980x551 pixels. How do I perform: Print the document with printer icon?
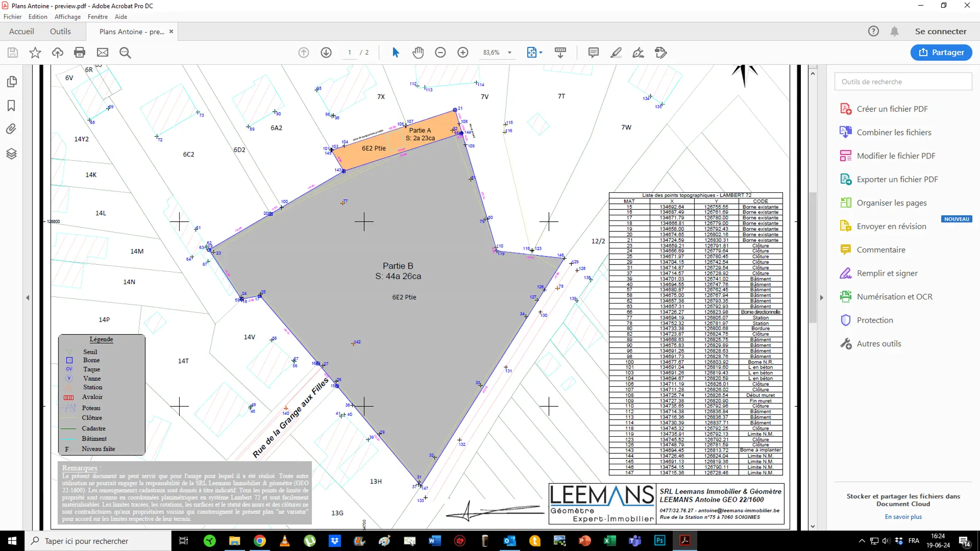coord(79,52)
